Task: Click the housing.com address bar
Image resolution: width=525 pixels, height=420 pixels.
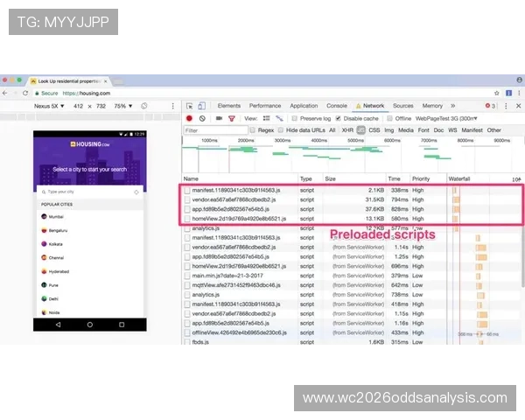Action: pyautogui.click(x=261, y=93)
